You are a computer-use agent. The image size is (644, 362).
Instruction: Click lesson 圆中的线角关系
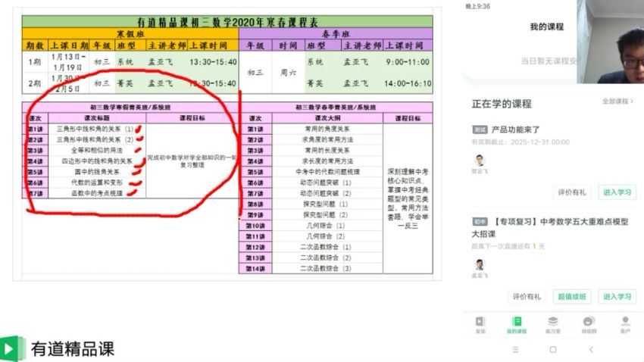(x=97, y=172)
